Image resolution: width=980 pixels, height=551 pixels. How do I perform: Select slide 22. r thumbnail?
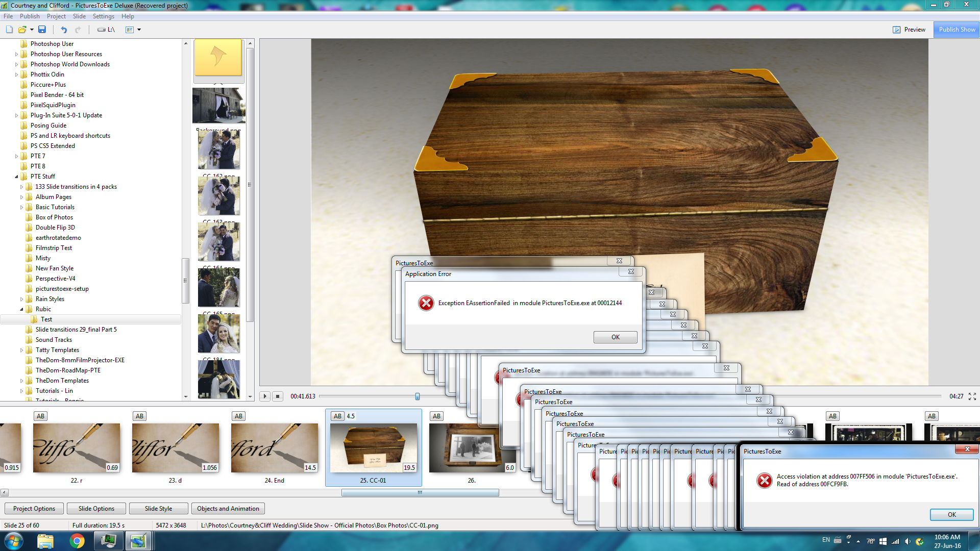(x=77, y=448)
